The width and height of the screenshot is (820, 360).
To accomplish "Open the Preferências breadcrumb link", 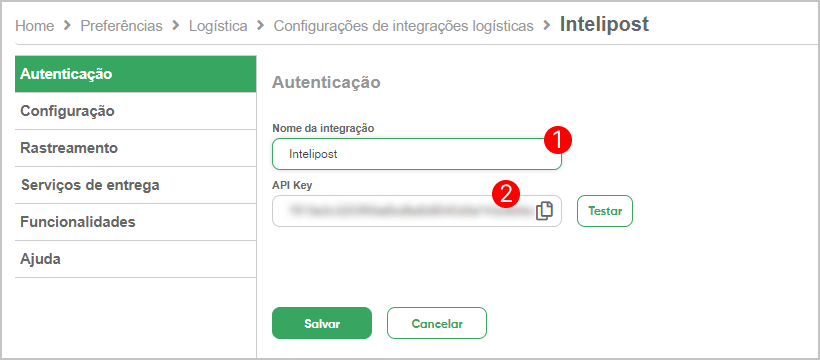I will [x=121, y=26].
